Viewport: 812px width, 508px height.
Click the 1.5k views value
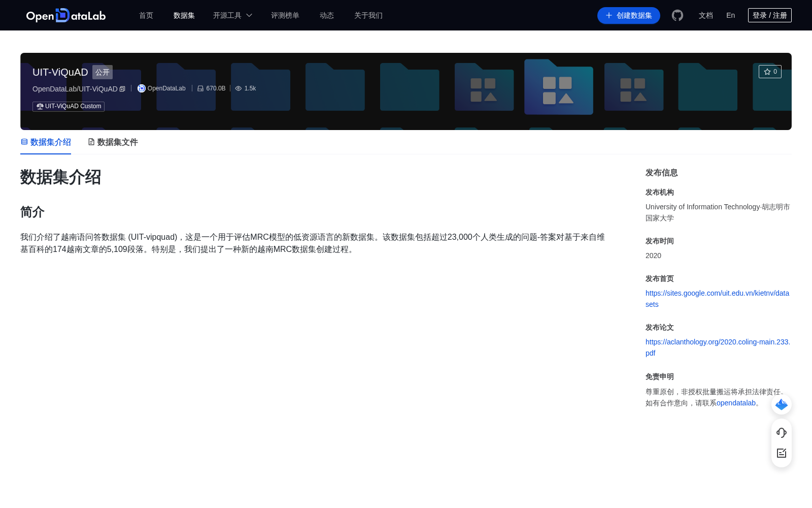[x=250, y=88]
